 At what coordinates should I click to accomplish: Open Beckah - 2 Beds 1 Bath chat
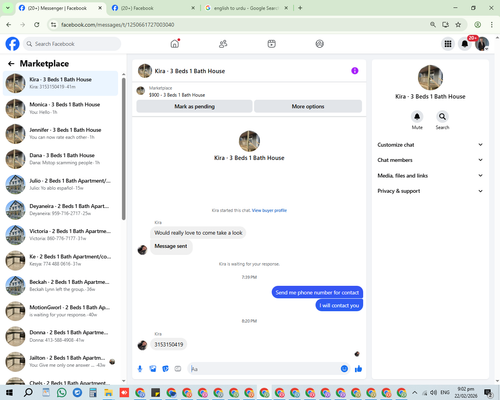point(60,285)
